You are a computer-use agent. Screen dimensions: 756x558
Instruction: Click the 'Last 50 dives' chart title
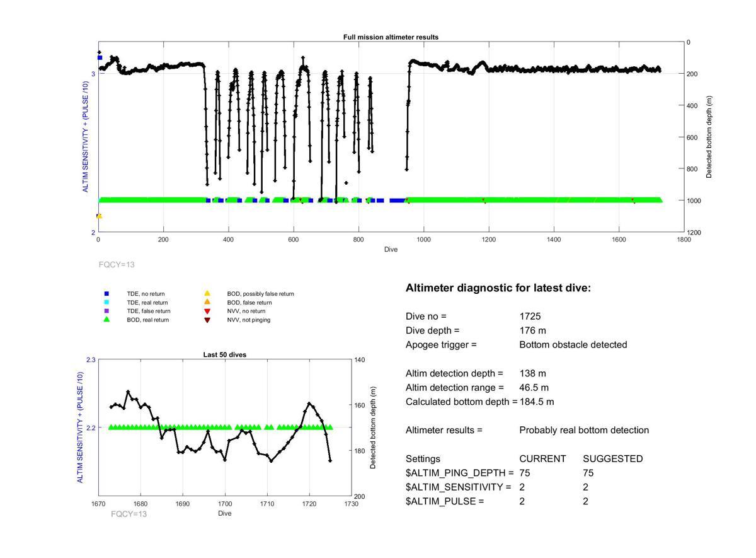[224, 354]
